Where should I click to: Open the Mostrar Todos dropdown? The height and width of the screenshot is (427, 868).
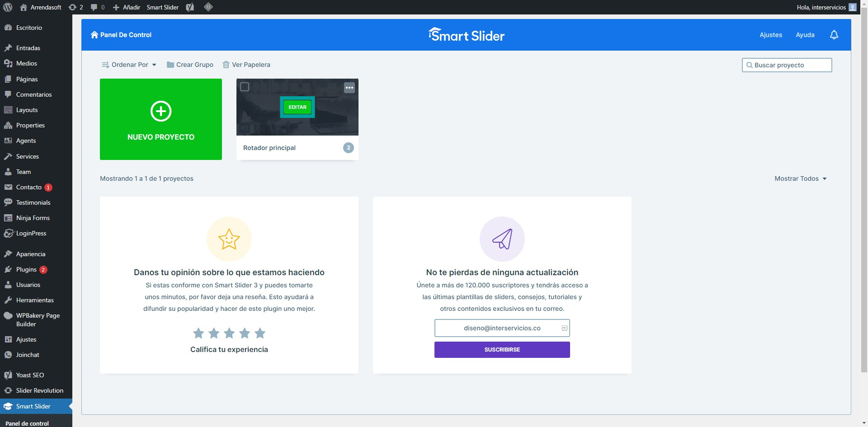coord(801,178)
